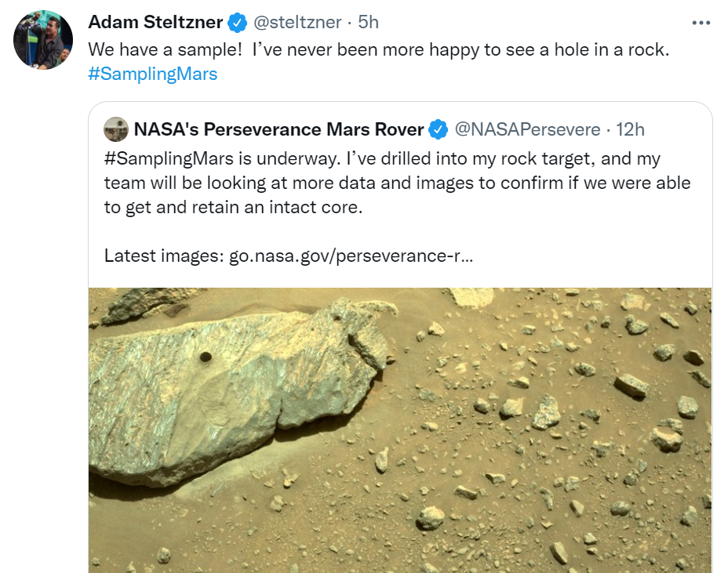Click the @NASAPersevere handle

527,129
